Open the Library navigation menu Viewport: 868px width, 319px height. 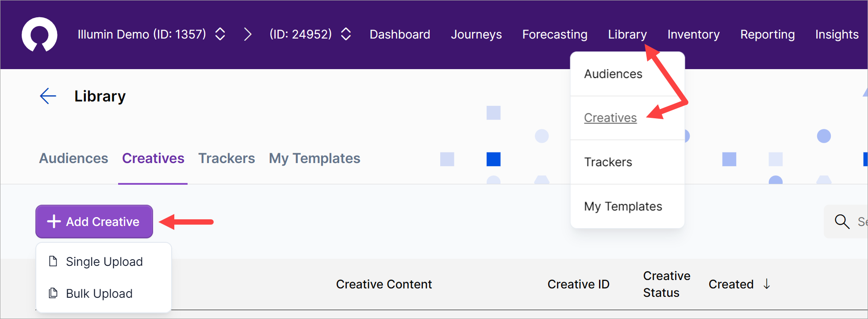(627, 35)
